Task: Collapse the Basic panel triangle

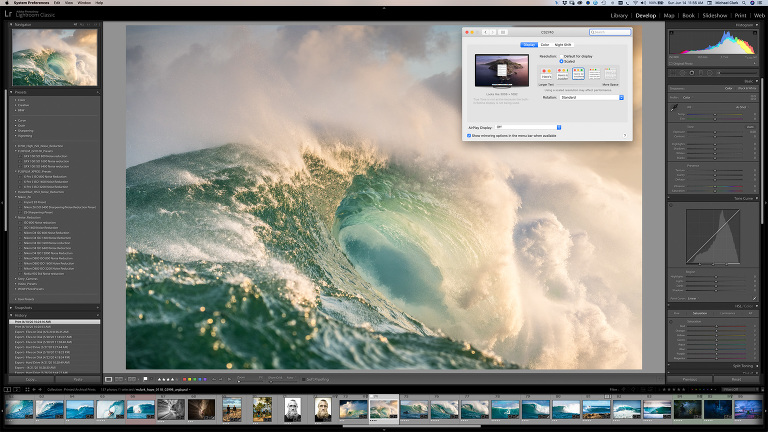Action: (757, 81)
